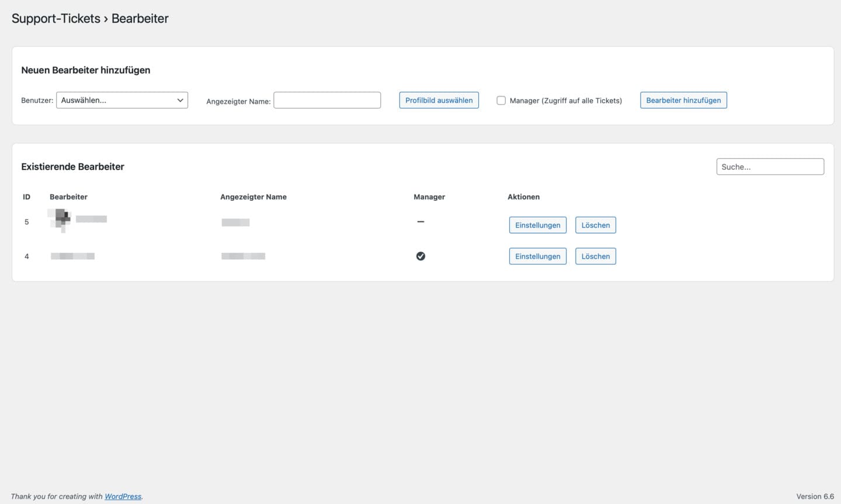Open Einstellungen for Bearbeiter ID 5

pyautogui.click(x=537, y=225)
